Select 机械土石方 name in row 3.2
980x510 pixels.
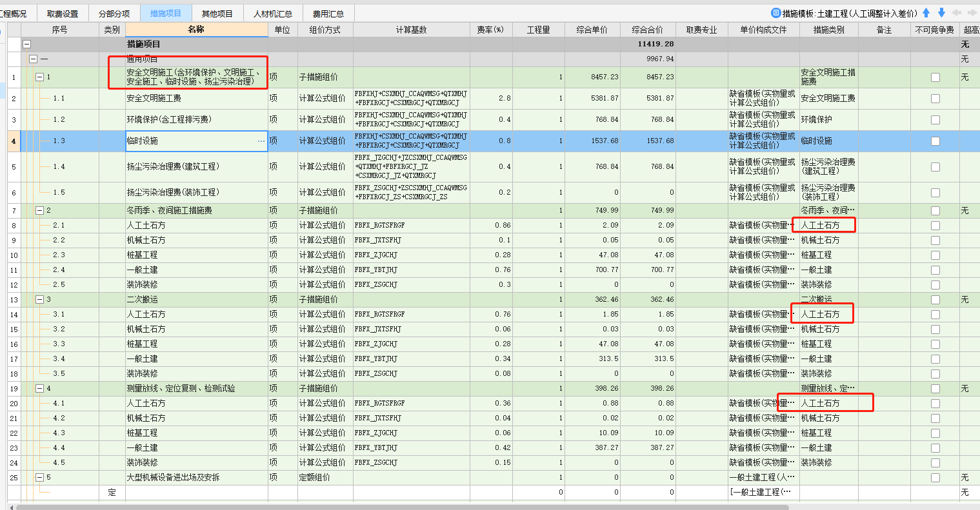(x=197, y=329)
